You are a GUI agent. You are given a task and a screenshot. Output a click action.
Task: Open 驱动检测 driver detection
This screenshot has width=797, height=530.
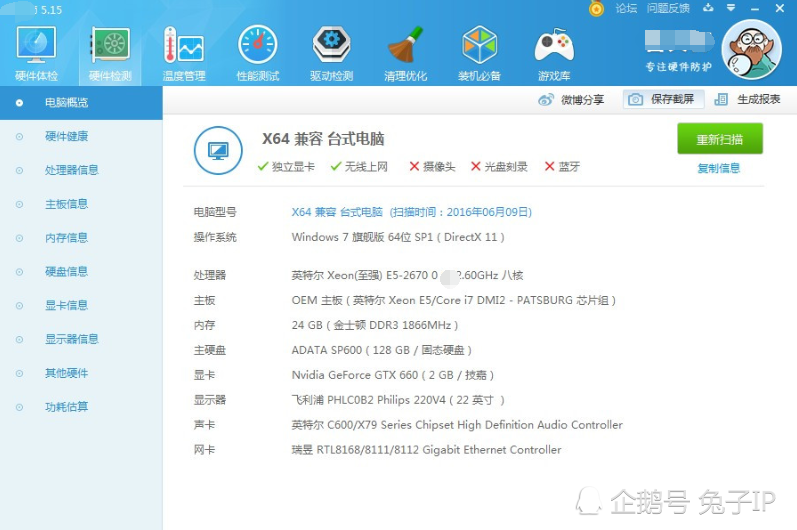click(x=331, y=53)
